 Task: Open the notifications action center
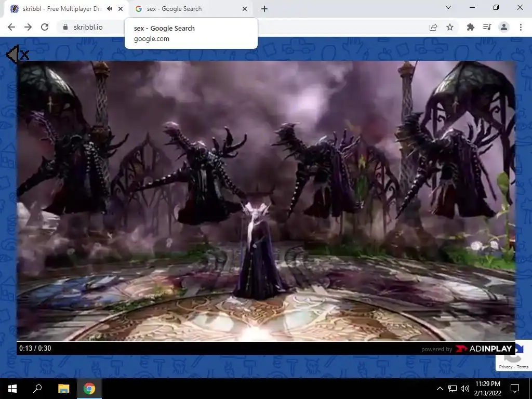coord(515,389)
